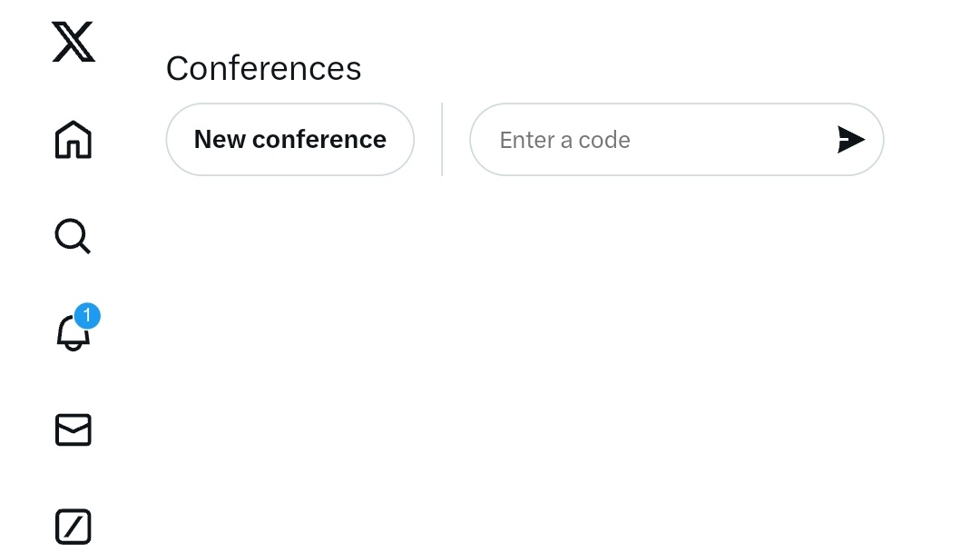Check the unread alert on the bell
Viewport: 980px width, 552px height.
click(x=87, y=316)
